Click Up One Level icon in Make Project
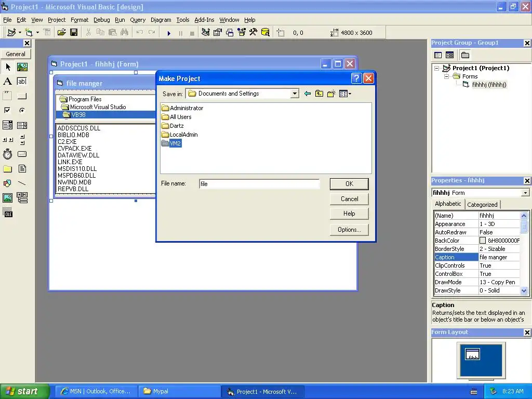532x399 pixels. [319, 94]
